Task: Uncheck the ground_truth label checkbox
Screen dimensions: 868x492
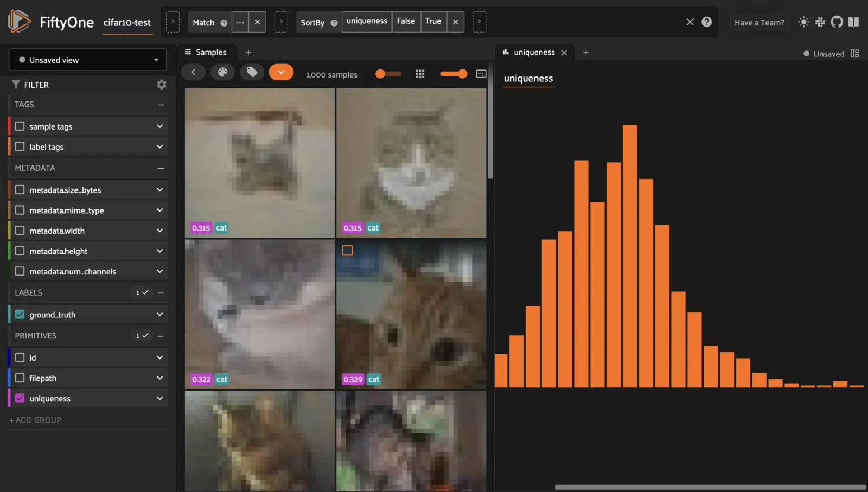Action: 20,314
